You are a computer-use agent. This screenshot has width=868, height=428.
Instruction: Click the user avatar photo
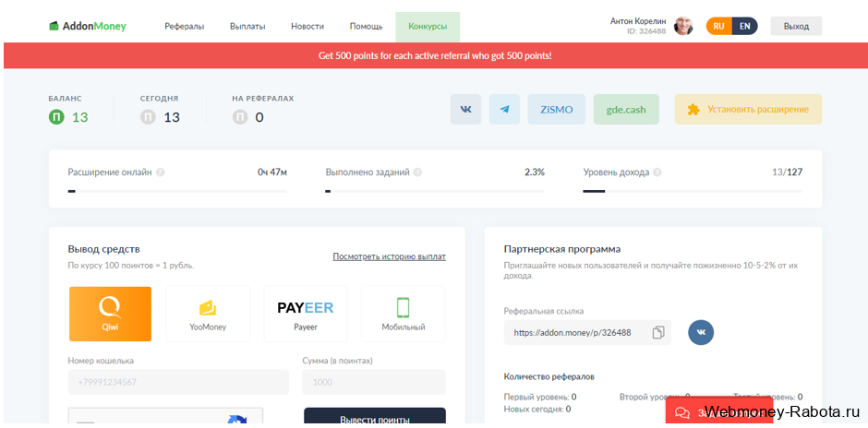point(683,26)
